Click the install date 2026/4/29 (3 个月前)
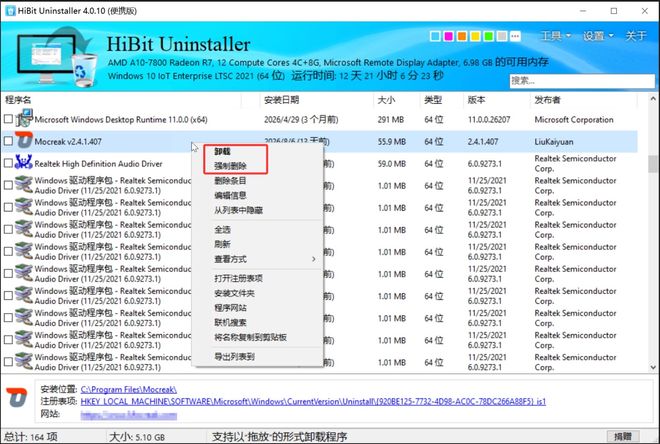This screenshot has width=660, height=444. [301, 120]
